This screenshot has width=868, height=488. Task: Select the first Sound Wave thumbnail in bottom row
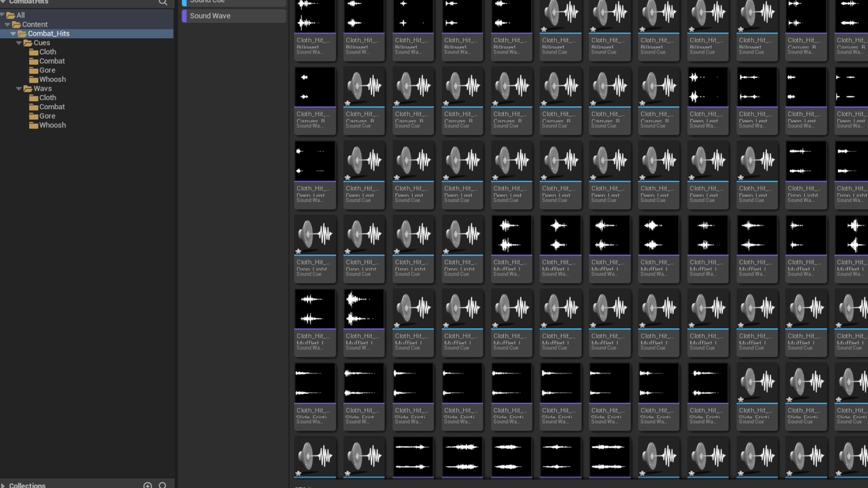click(413, 456)
